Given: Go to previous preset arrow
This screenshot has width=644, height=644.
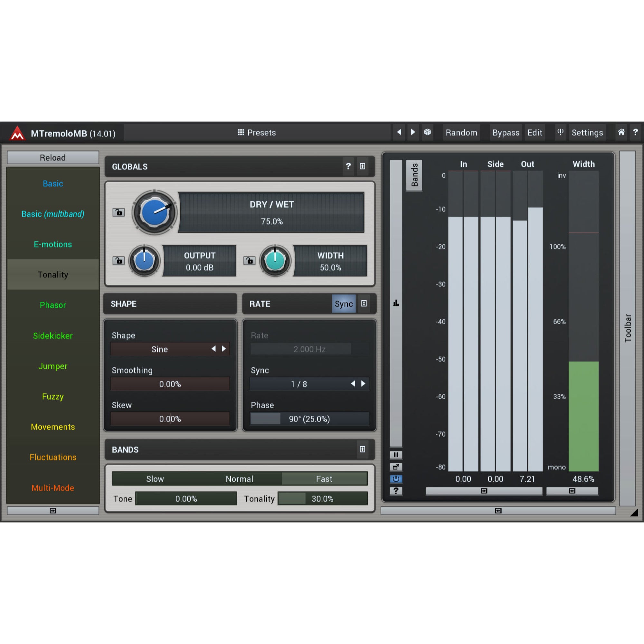Looking at the screenshot, I should click(x=399, y=132).
